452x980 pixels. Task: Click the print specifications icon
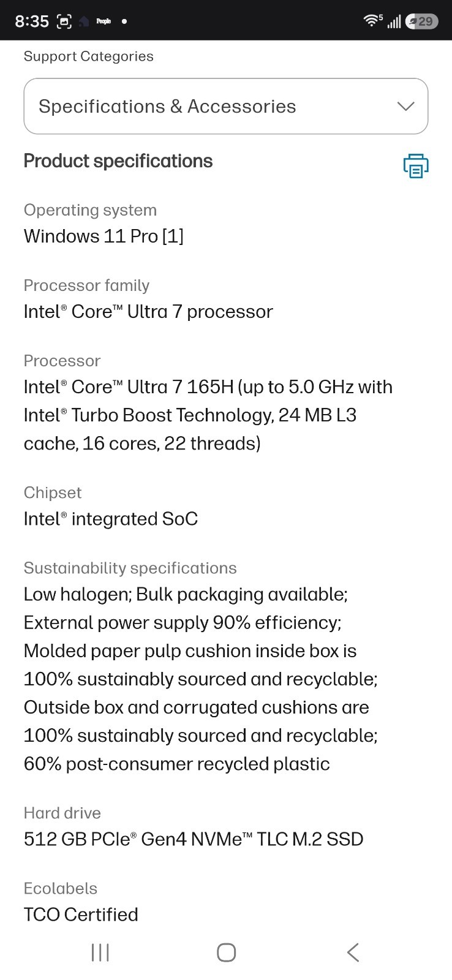(415, 165)
